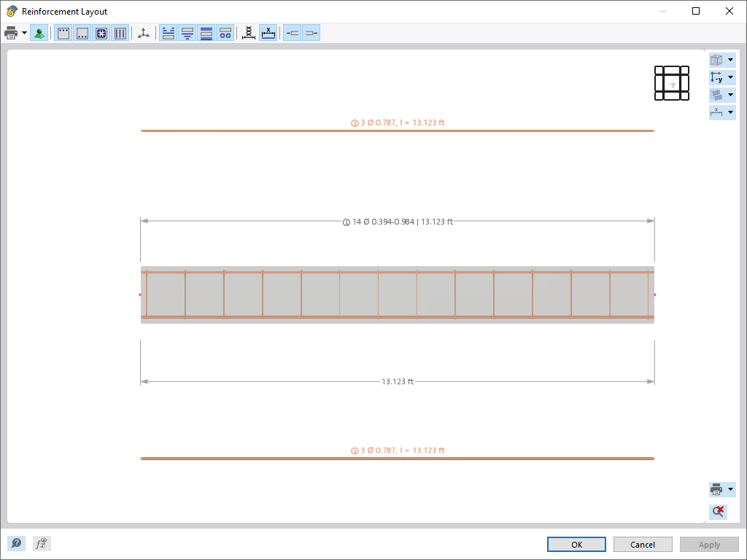Image resolution: width=747 pixels, height=560 pixels.
Task: Toggle rebar scheme shown above the member
Action: (x=169, y=33)
